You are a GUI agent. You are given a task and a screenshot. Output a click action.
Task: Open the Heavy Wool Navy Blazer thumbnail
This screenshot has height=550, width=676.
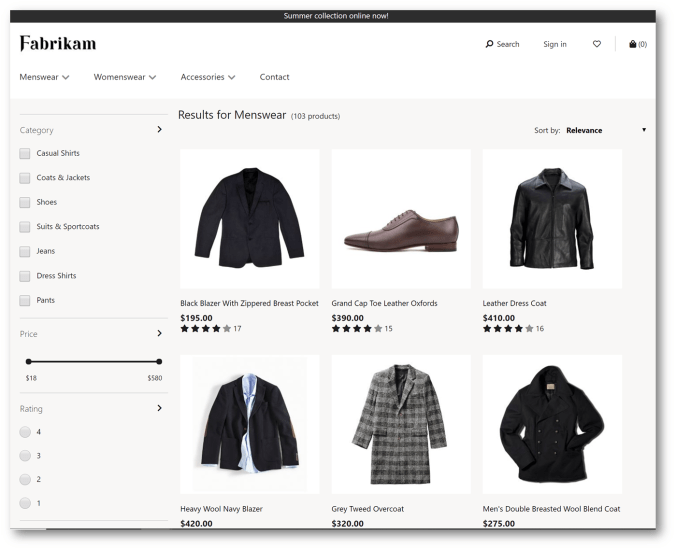(249, 424)
